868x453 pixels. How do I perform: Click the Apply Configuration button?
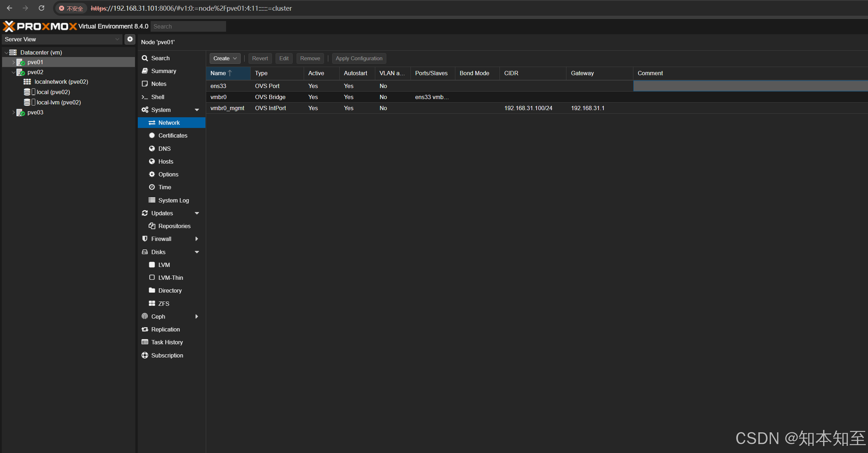coord(359,58)
